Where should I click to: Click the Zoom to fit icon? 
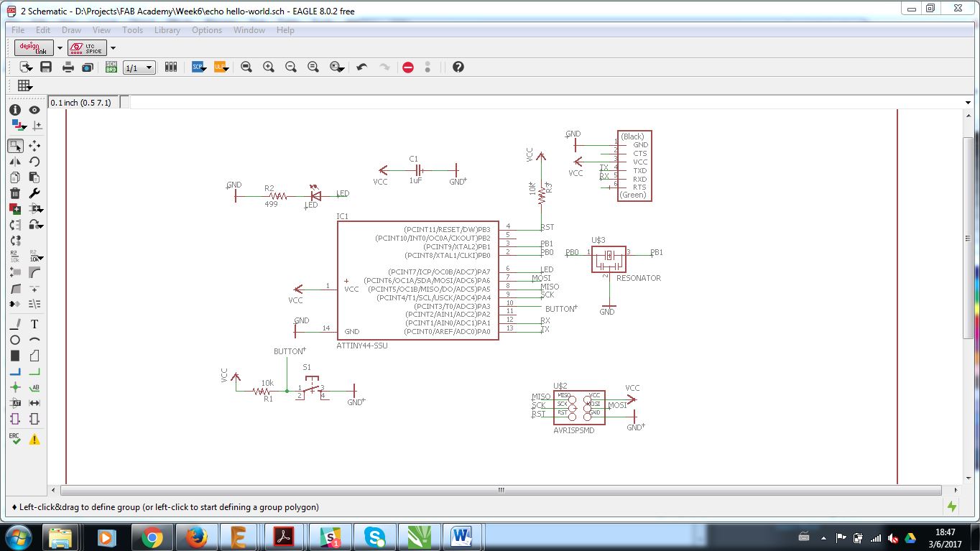pyautogui.click(x=246, y=67)
